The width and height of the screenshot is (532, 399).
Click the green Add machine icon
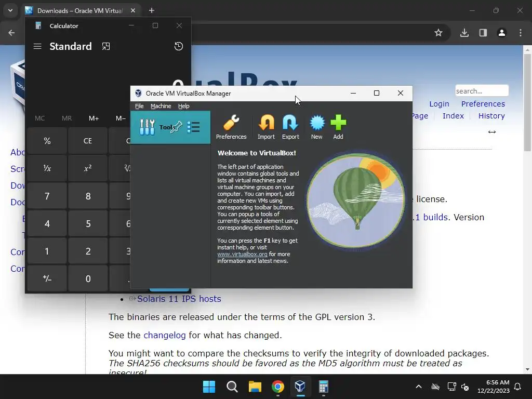click(x=338, y=127)
